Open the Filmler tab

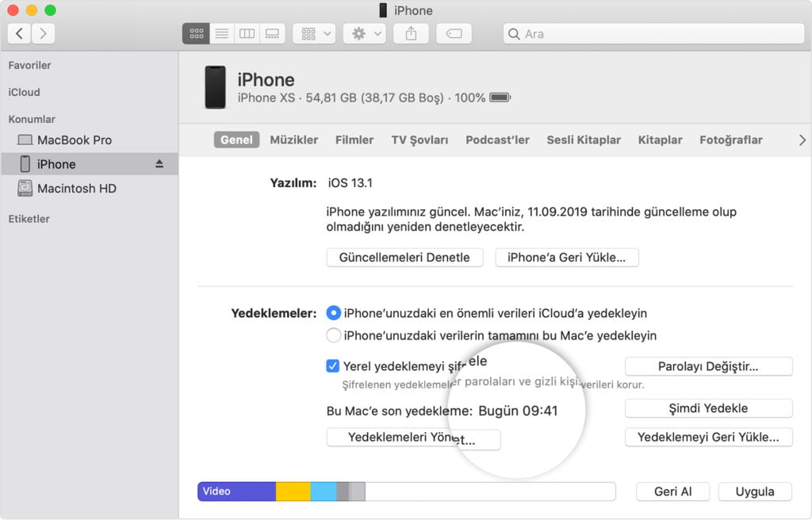pyautogui.click(x=354, y=140)
